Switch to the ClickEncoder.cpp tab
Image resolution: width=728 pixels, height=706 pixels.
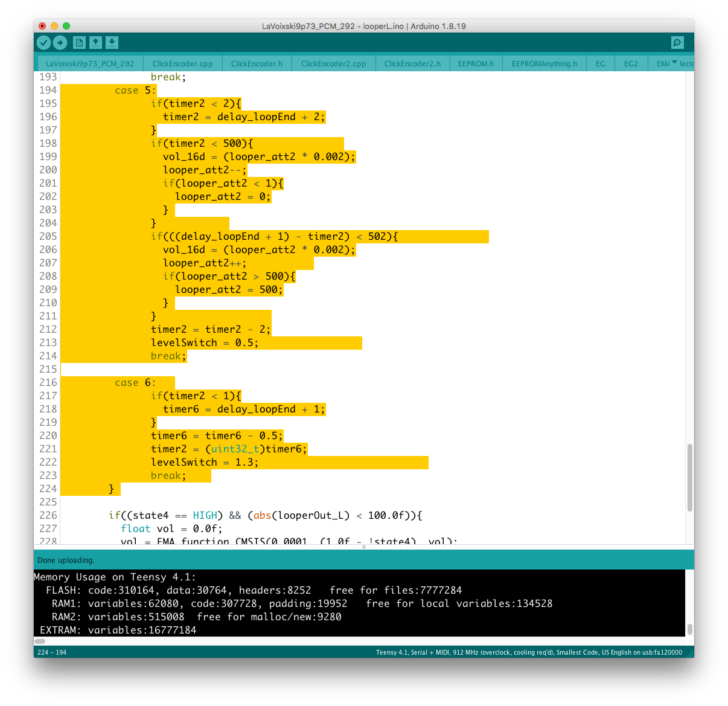(x=182, y=63)
